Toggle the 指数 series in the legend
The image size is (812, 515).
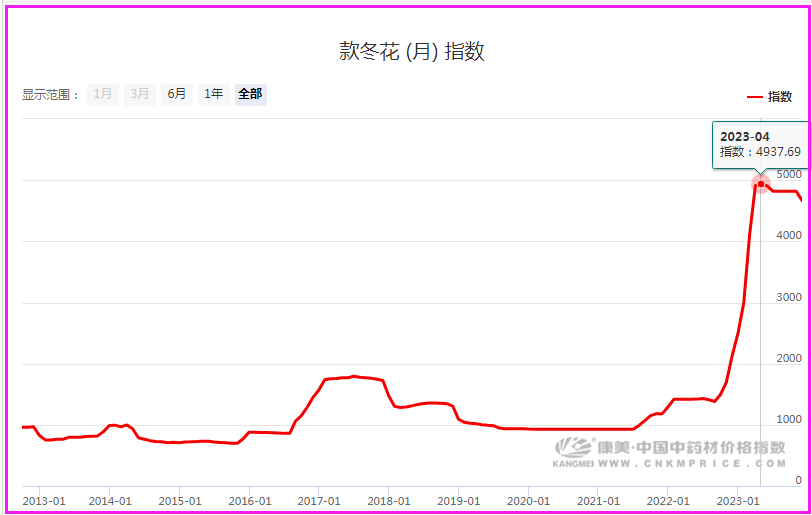[770, 97]
